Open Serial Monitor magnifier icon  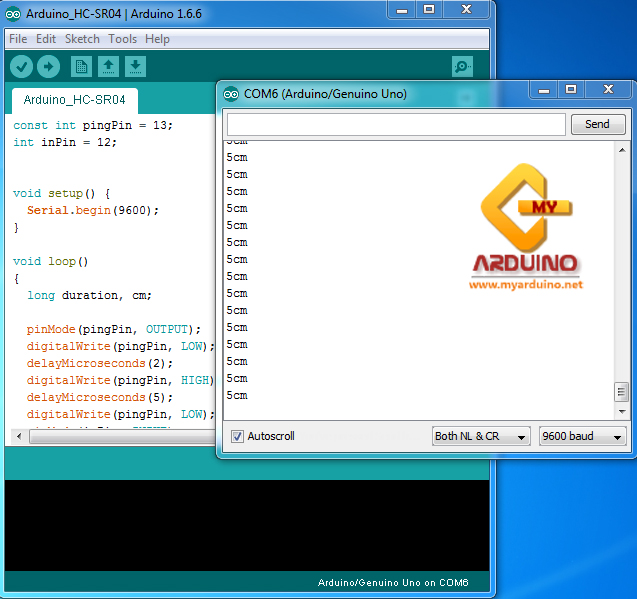pos(462,67)
